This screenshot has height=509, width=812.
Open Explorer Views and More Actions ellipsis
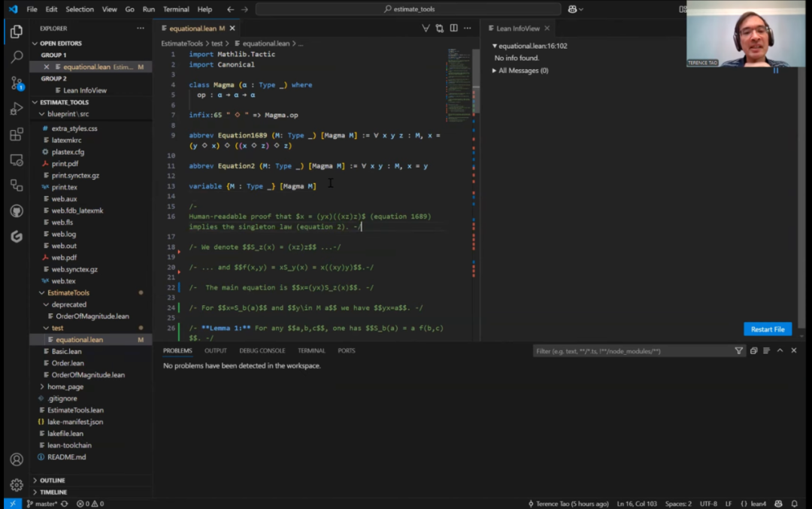tap(141, 28)
